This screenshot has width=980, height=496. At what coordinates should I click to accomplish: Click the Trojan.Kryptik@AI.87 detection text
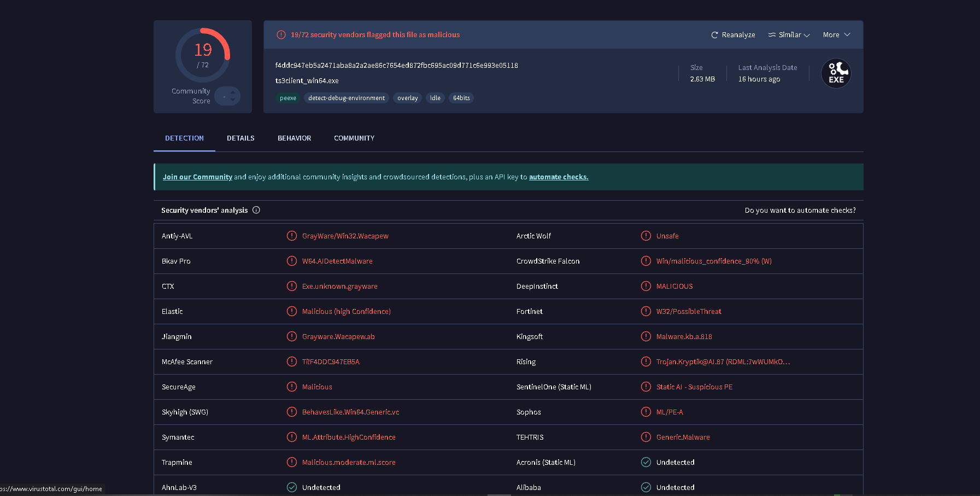pos(723,362)
